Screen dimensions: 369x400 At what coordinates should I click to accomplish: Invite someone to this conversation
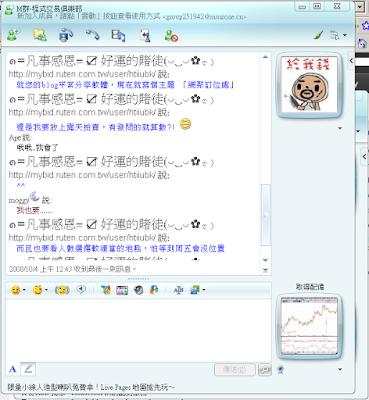tap(14, 35)
